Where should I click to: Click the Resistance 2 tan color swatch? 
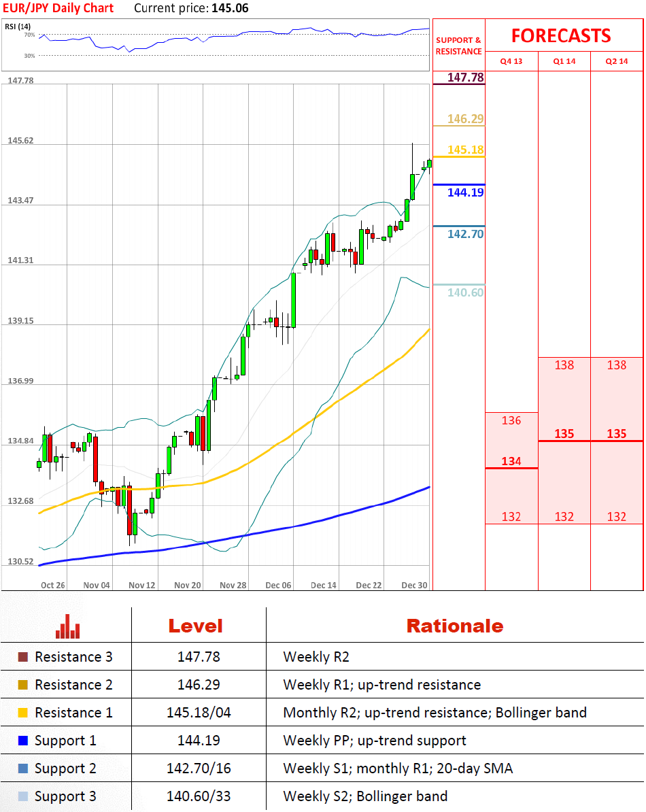[x=22, y=685]
